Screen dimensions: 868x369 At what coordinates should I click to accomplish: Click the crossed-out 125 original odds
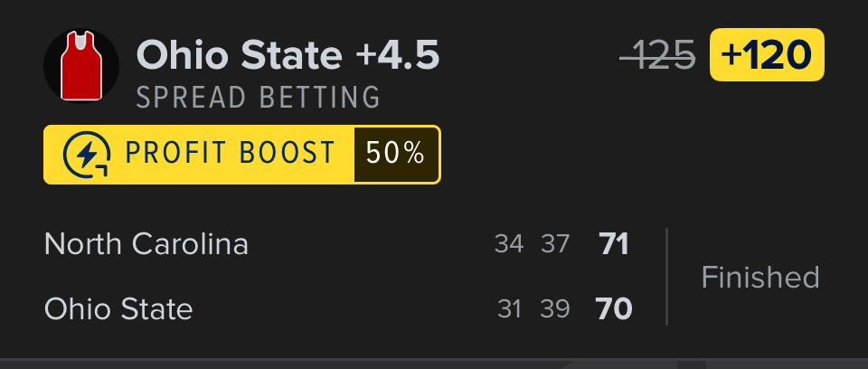click(x=658, y=56)
